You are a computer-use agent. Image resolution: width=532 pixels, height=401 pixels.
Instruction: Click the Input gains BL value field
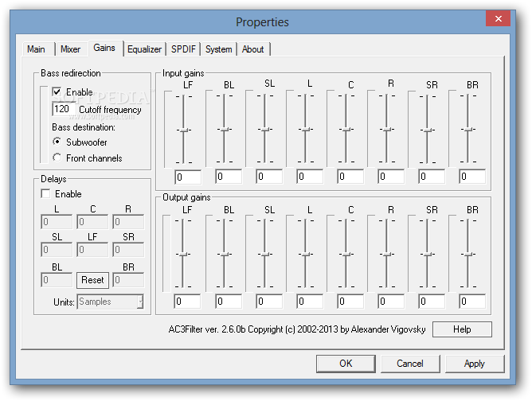229,177
